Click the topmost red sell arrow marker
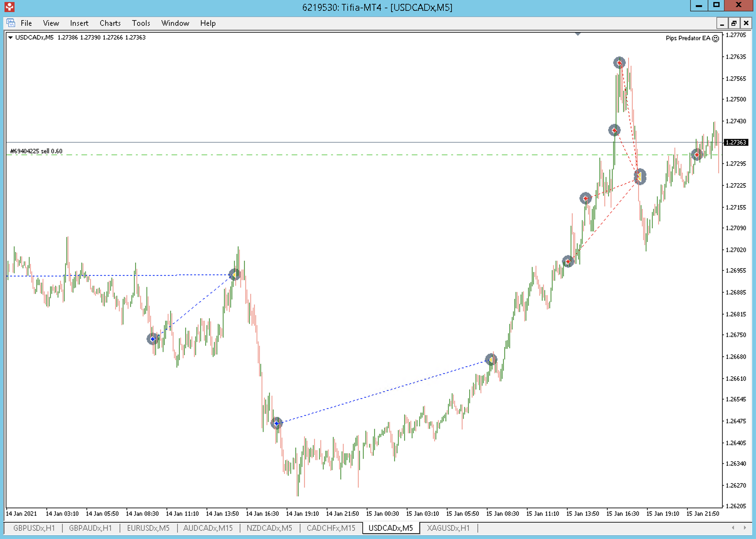The width and height of the screenshot is (756, 539). [x=619, y=63]
